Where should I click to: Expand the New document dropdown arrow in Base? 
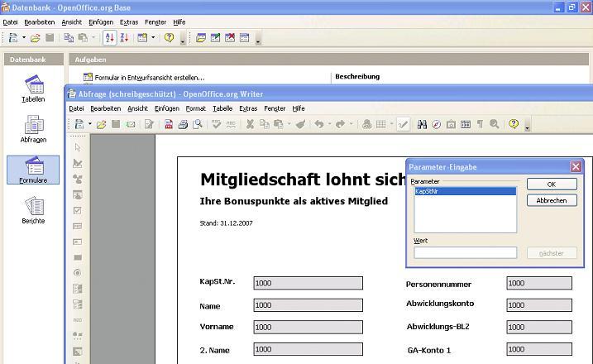click(24, 38)
